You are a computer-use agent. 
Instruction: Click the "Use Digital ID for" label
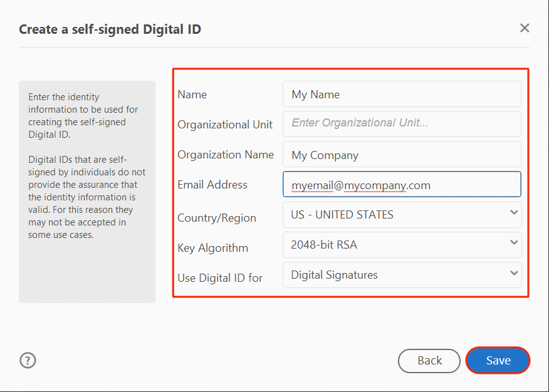point(220,278)
